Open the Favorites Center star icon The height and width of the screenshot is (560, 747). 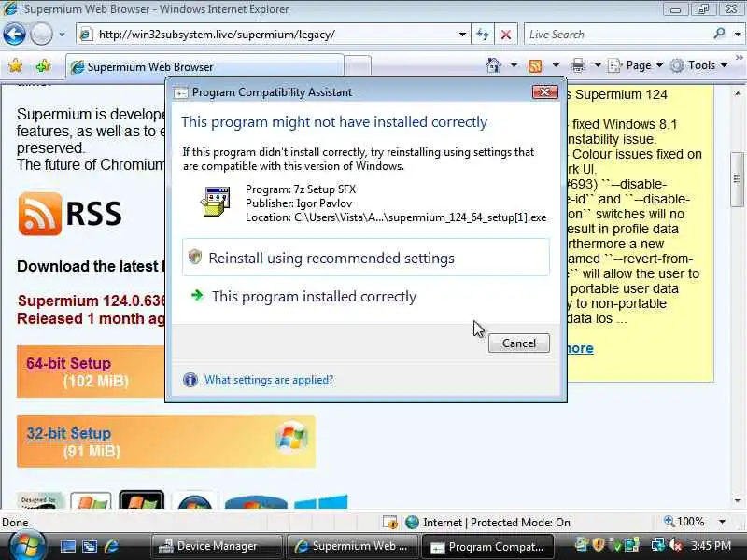pyautogui.click(x=15, y=65)
